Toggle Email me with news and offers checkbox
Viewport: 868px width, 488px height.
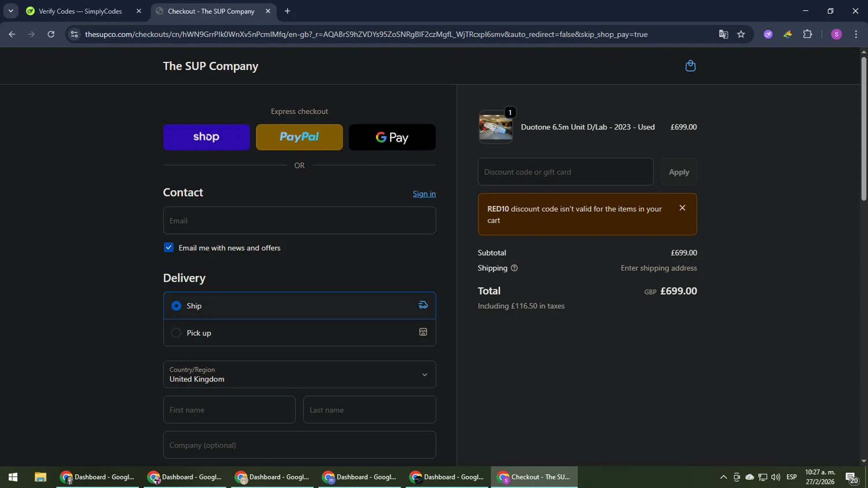pyautogui.click(x=169, y=247)
